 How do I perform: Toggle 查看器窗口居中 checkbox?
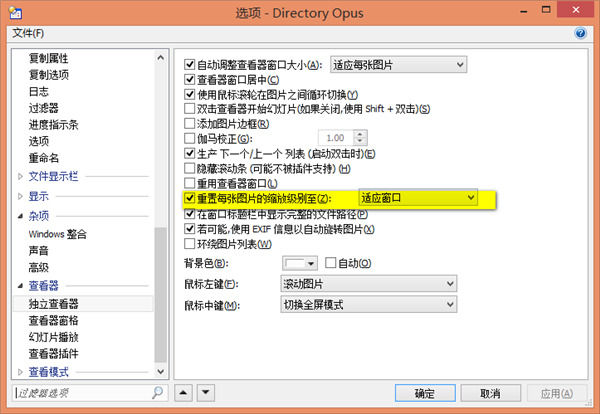point(189,80)
